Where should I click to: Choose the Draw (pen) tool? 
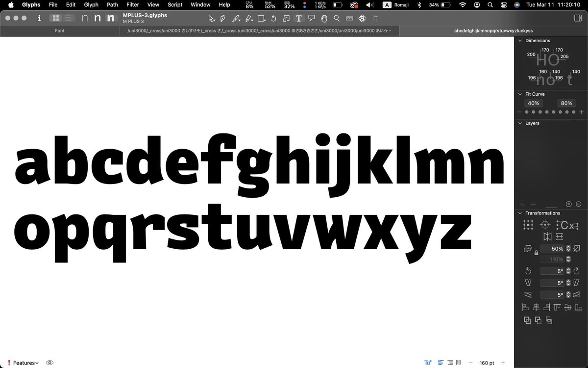[223, 19]
